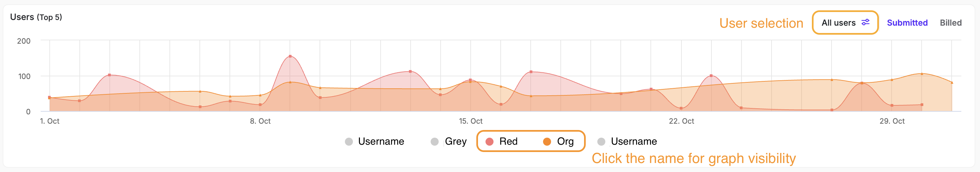Toggle Red series visibility via its legend name
Viewport: 980px width, 172px height.
coord(508,142)
